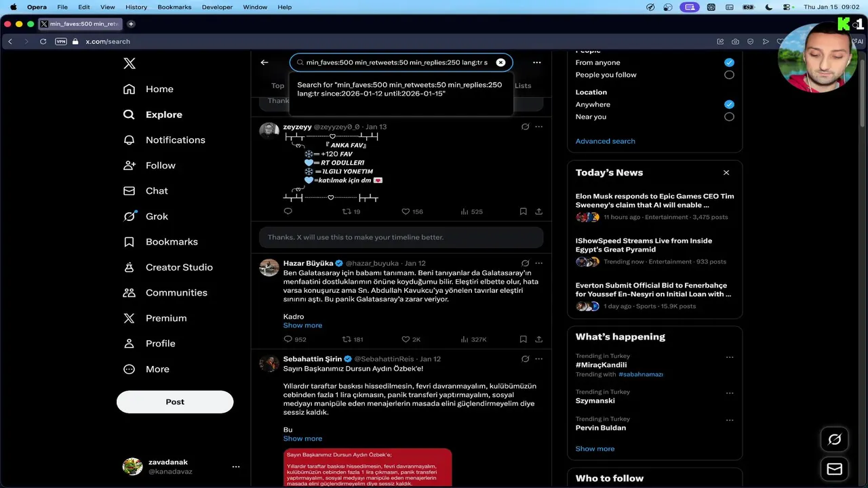Open the Follow page

point(150,165)
